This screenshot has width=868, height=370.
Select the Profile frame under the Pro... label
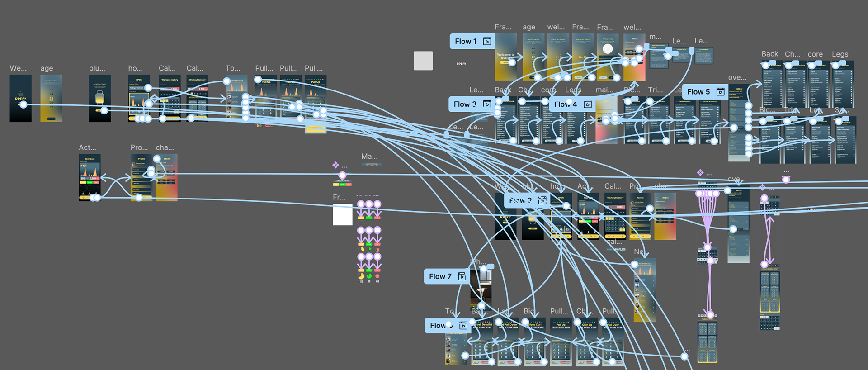pos(142,178)
